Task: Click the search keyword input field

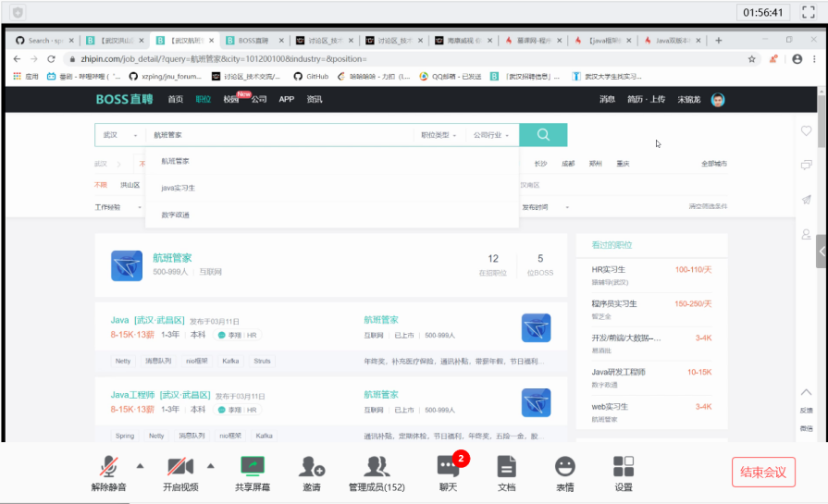Action: pyautogui.click(x=280, y=135)
